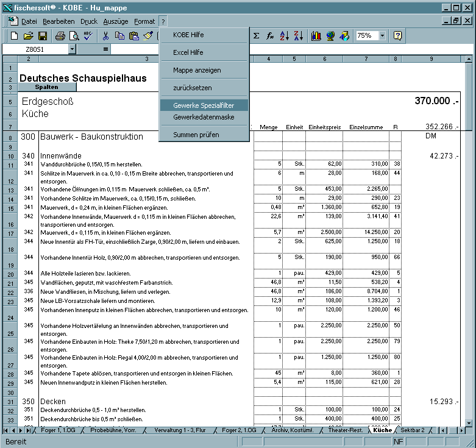Click the Open file folder icon

tap(29, 36)
